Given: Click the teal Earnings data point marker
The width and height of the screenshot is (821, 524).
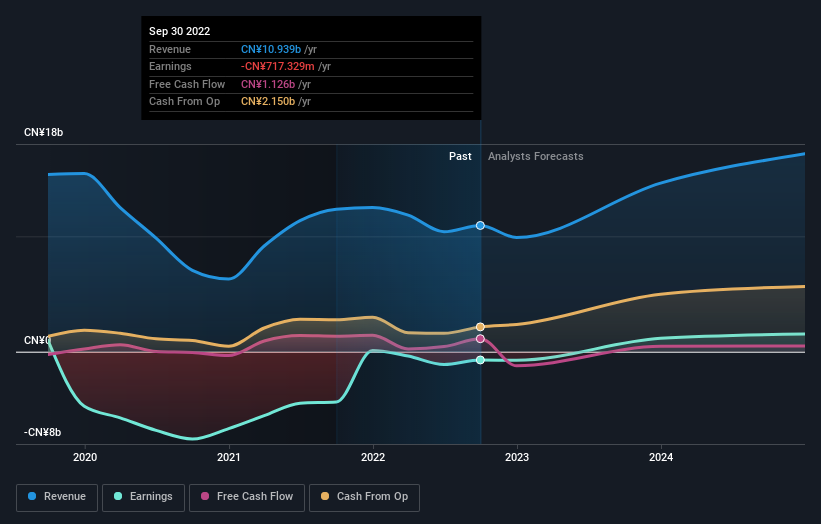Looking at the screenshot, I should click(481, 360).
